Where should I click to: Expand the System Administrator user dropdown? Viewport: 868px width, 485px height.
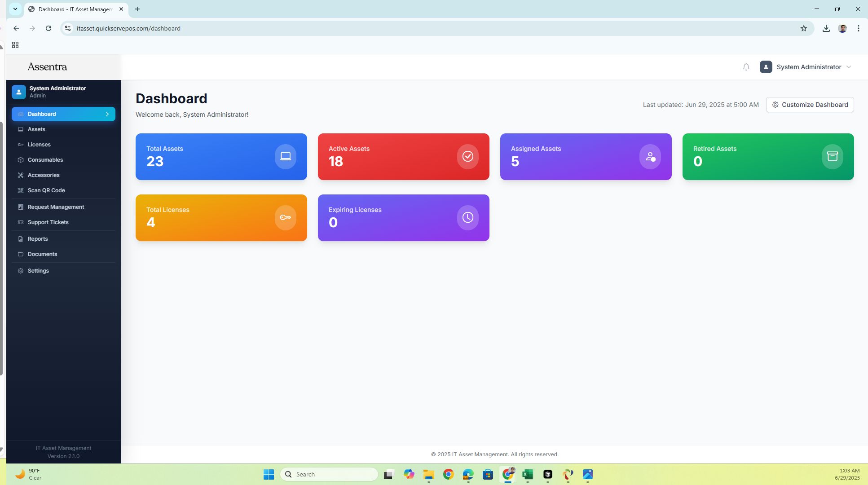pyautogui.click(x=848, y=67)
